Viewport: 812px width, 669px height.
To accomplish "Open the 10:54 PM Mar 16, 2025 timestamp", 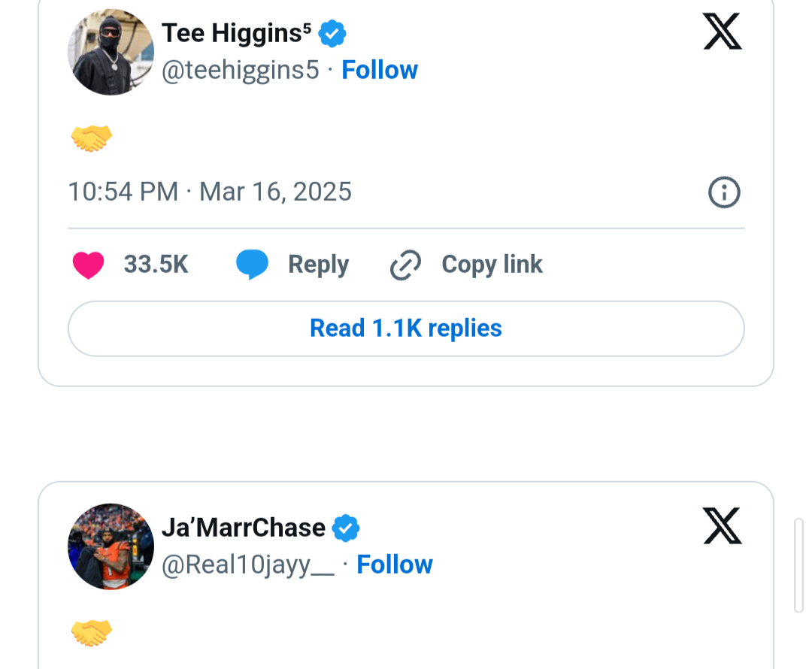I will [x=210, y=192].
